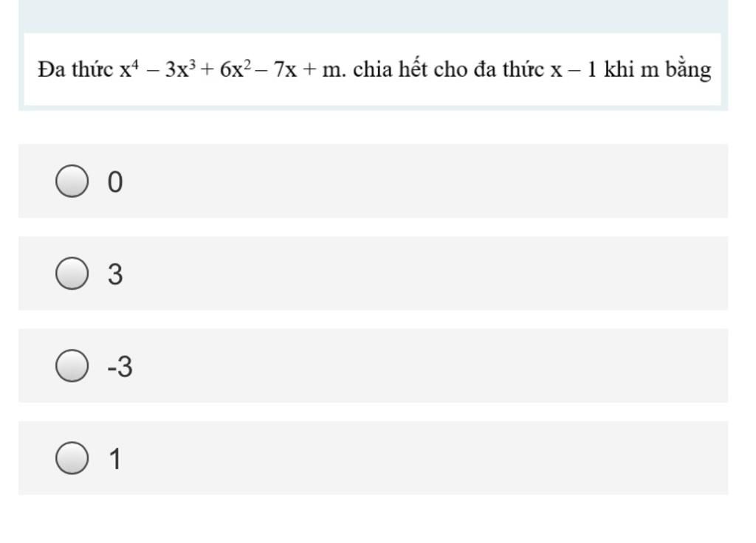Screen dimensions: 756x543
Task: Click the answer label "-3"
Action: (120, 367)
